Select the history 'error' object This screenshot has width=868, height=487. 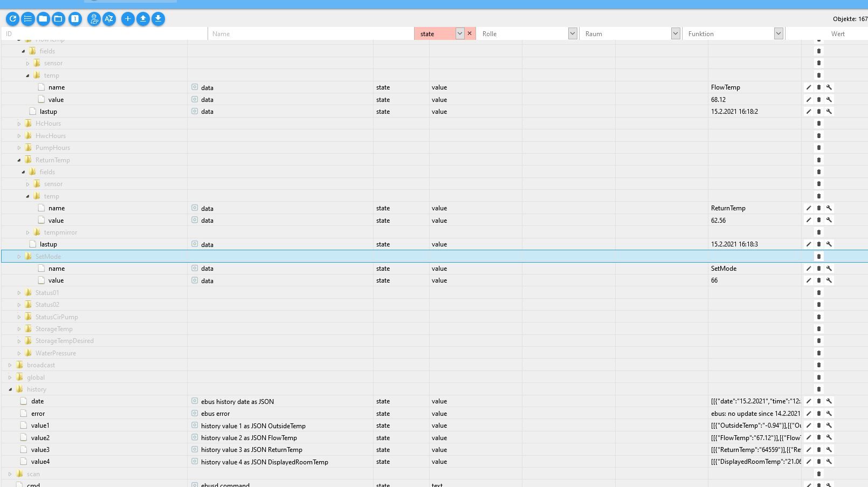tap(38, 414)
